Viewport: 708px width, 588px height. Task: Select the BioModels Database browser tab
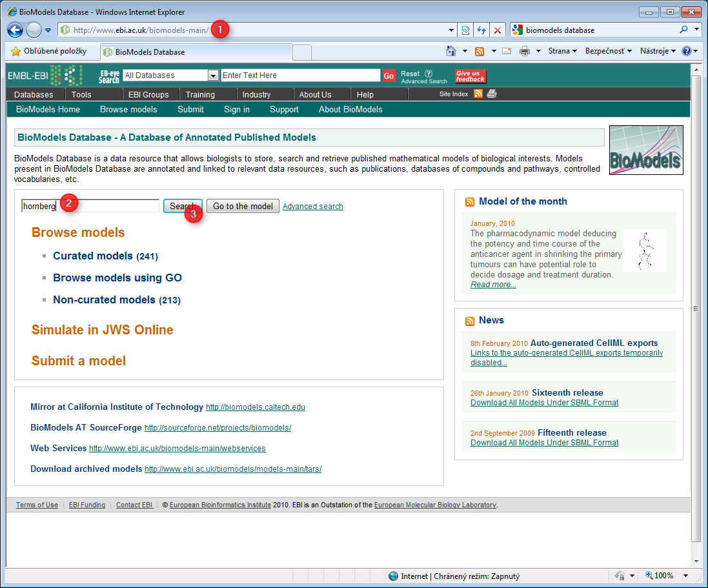pyautogui.click(x=196, y=52)
